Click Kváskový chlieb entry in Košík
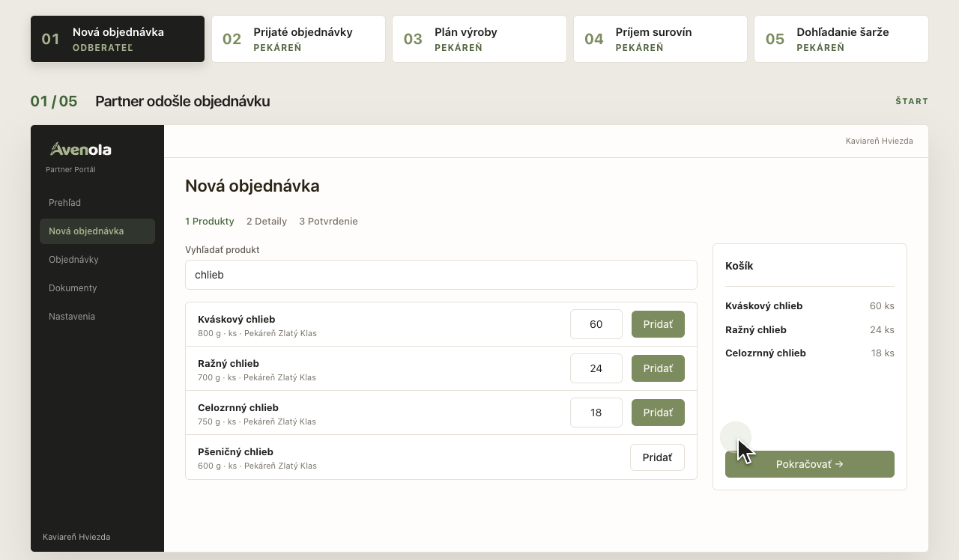This screenshot has height=560, width=959. tap(764, 306)
